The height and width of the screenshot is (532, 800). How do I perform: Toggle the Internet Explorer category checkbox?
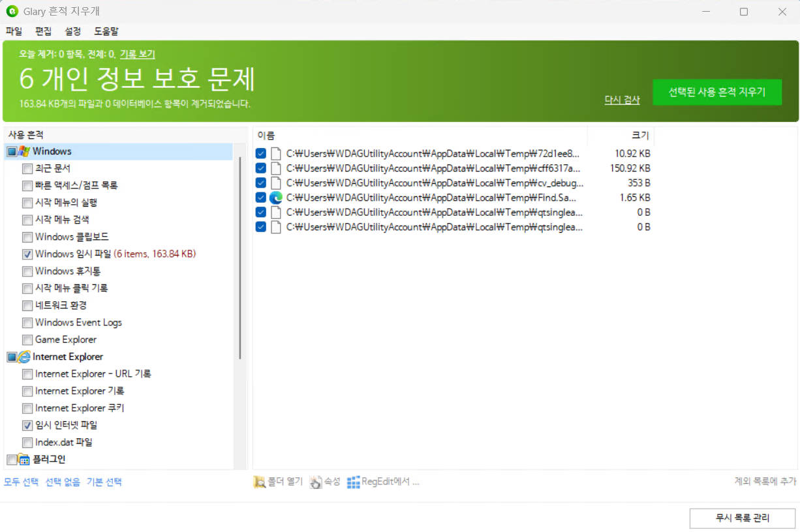tap(11, 357)
